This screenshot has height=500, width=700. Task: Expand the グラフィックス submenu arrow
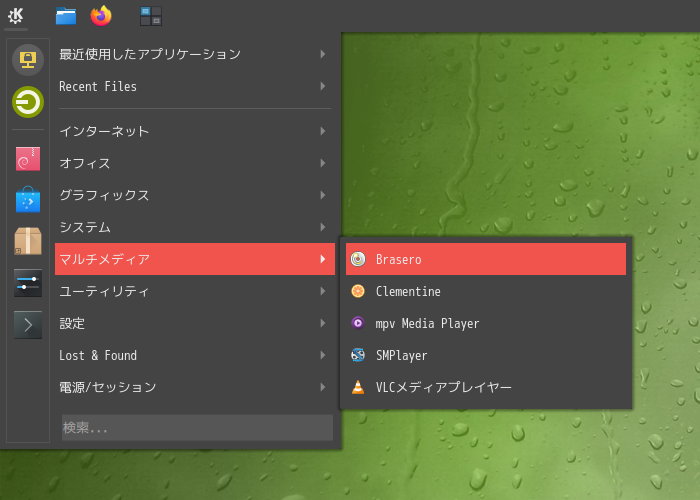point(323,195)
